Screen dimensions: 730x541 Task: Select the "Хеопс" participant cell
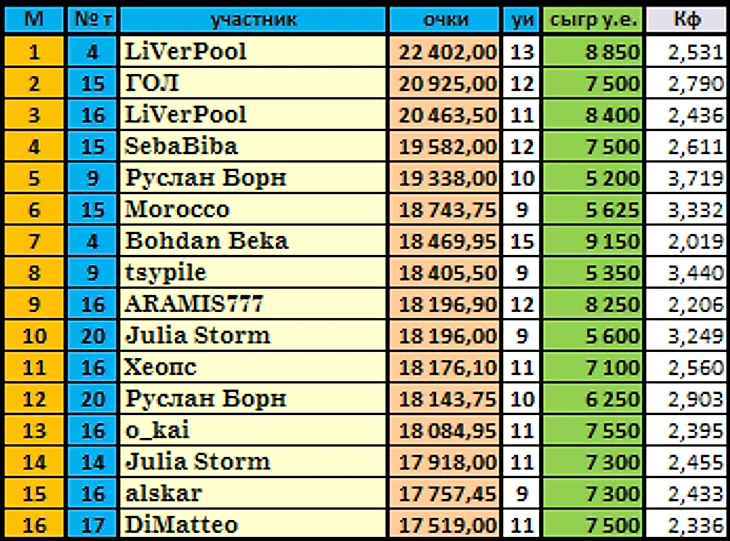pyautogui.click(x=253, y=367)
